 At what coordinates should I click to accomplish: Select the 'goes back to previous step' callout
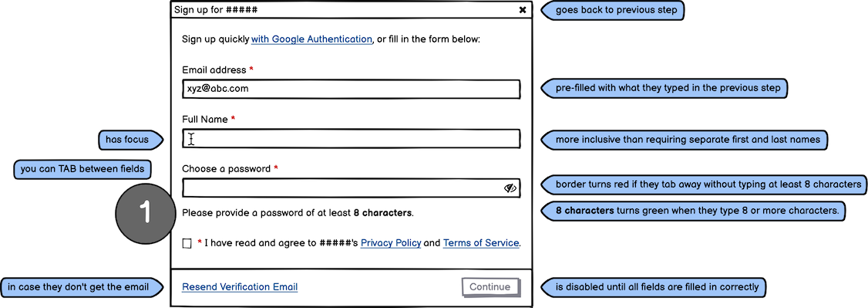click(612, 10)
